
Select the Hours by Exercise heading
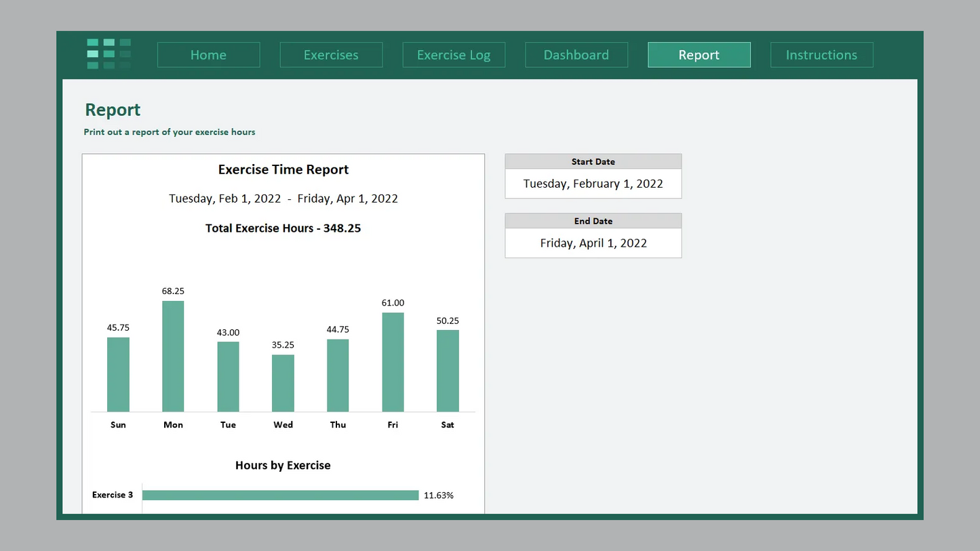click(x=283, y=466)
